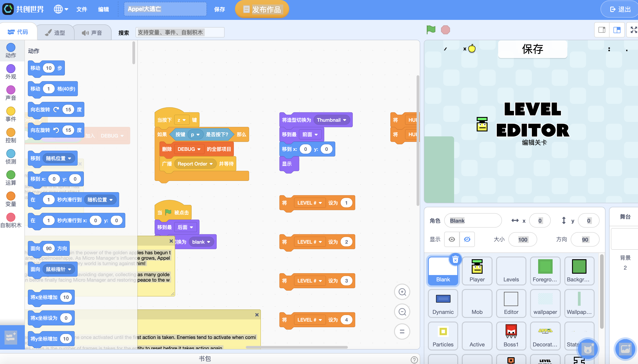This screenshot has height=364, width=638.
Task: Hide sprite using crossed-eye toggle
Action: [x=467, y=240]
